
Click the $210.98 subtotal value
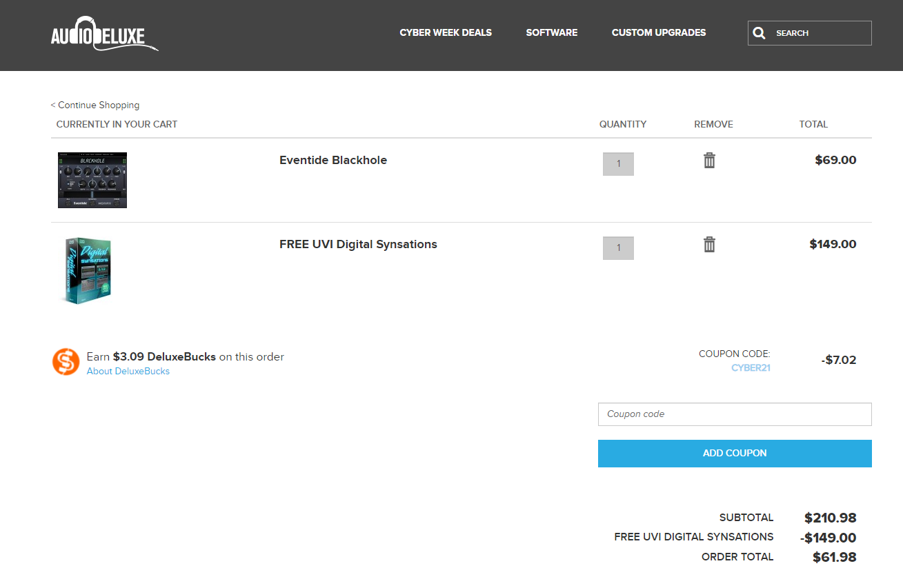(831, 518)
